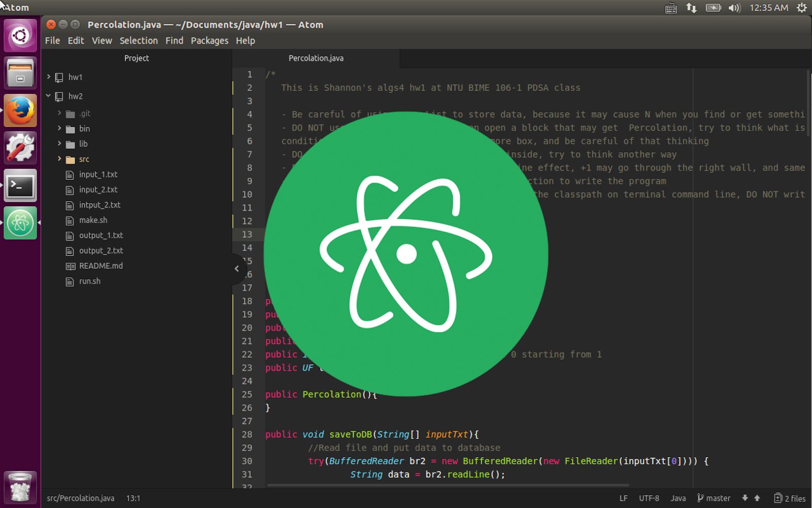Click line number 25 in the gutter
The image size is (812, 508).
click(x=247, y=394)
